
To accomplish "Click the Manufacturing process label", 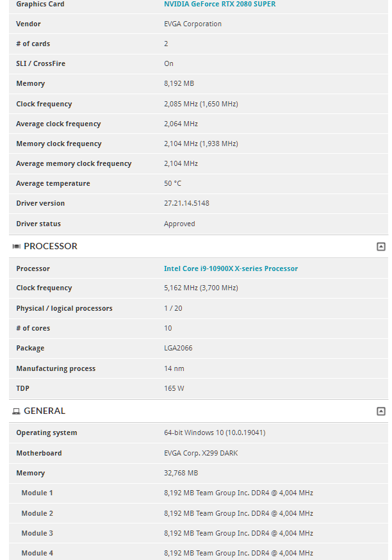I will click(56, 368).
